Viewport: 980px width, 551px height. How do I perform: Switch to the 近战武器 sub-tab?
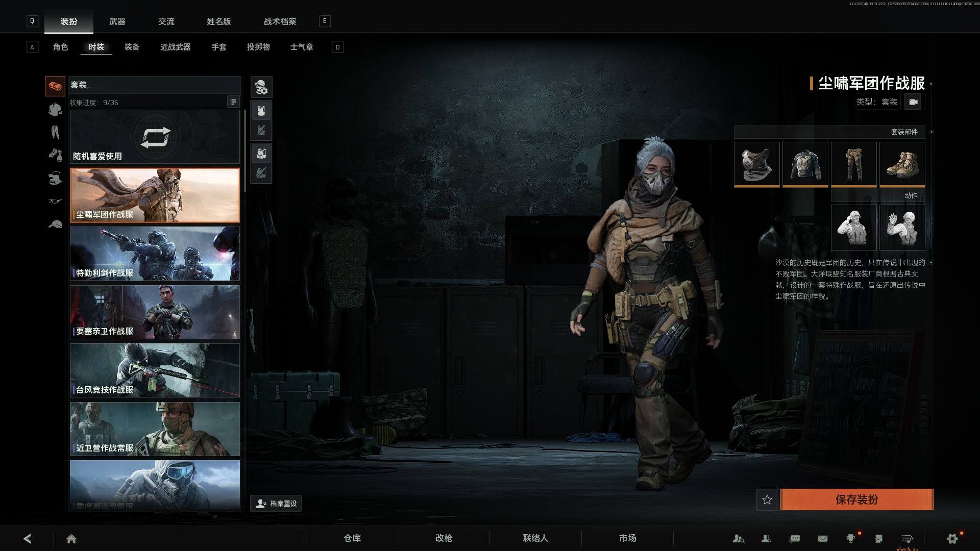pyautogui.click(x=176, y=47)
